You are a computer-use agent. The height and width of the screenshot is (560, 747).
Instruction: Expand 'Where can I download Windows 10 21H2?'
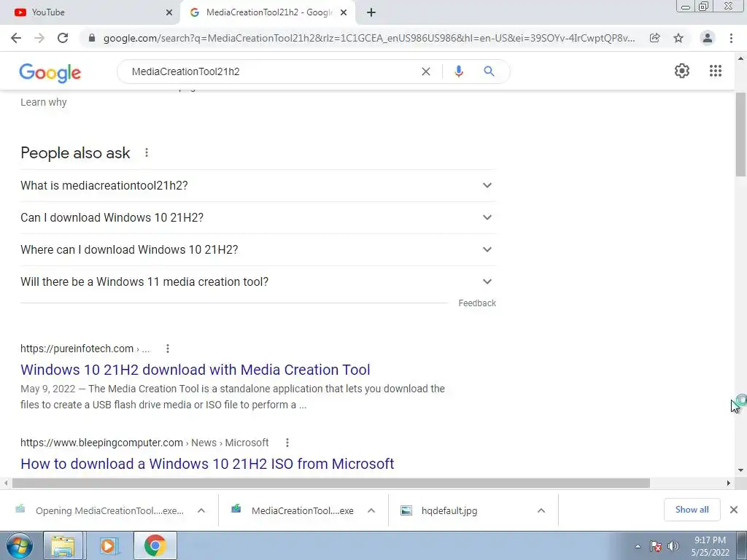(x=258, y=249)
